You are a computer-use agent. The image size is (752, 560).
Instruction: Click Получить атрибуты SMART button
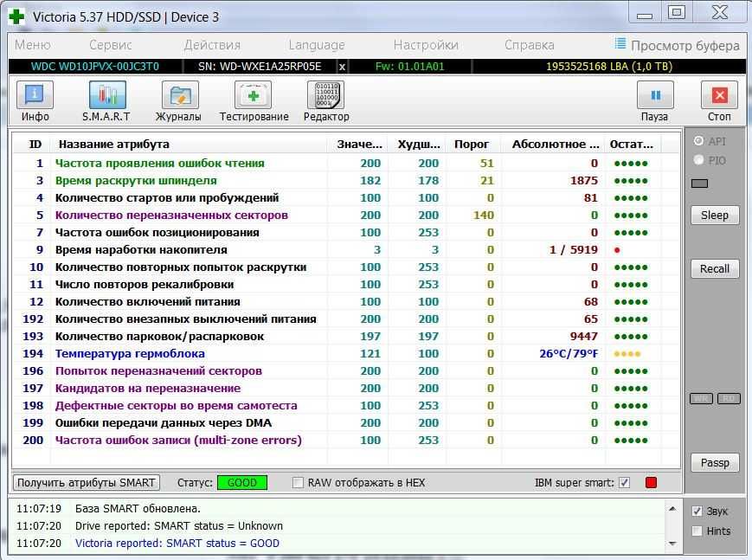pos(87,482)
